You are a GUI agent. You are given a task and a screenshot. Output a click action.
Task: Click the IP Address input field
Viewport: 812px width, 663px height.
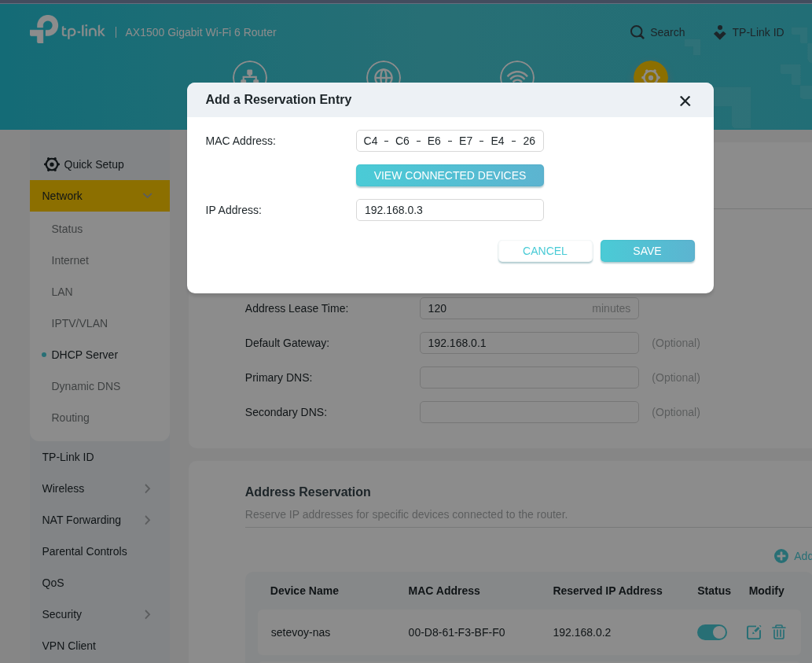pos(450,210)
